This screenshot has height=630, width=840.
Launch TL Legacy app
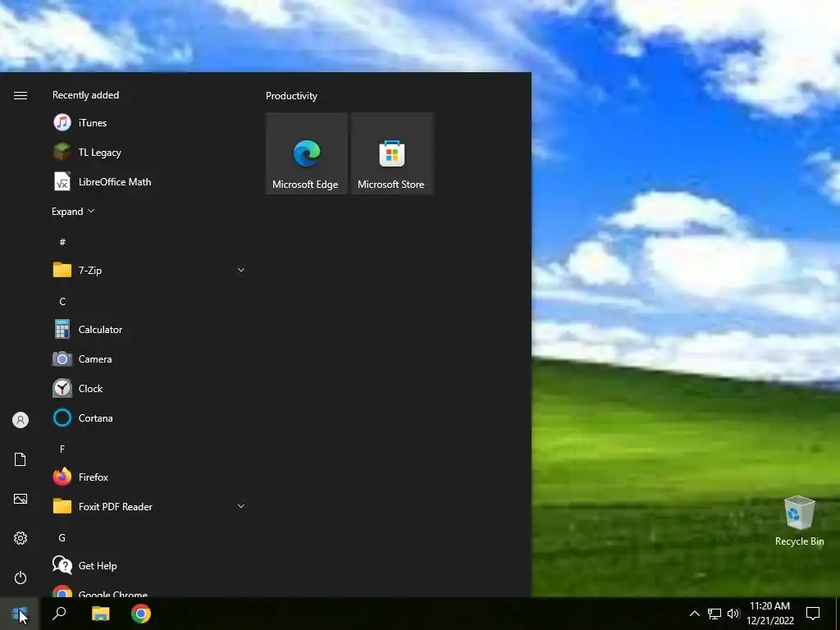pos(150,152)
